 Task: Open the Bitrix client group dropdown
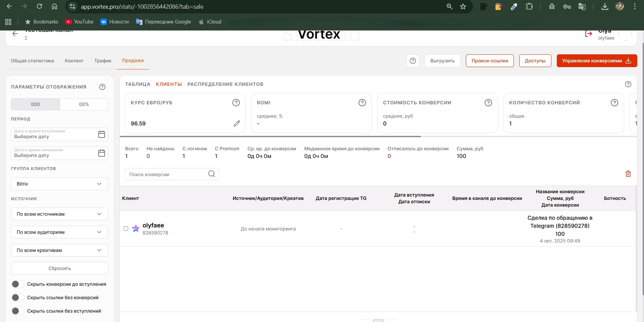[60, 184]
